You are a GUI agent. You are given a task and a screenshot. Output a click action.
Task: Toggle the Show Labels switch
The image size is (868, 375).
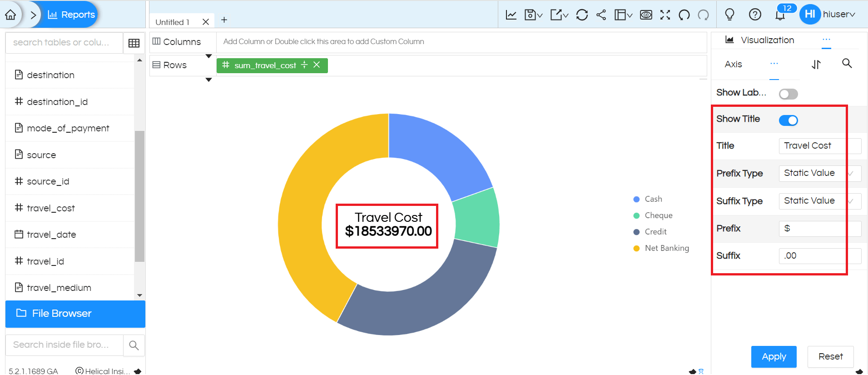click(x=788, y=94)
